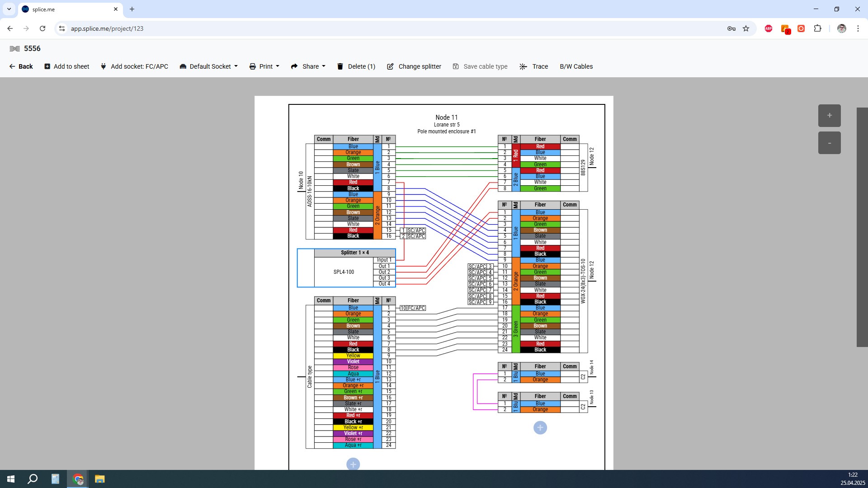Zoom out with the minus button

829,143
